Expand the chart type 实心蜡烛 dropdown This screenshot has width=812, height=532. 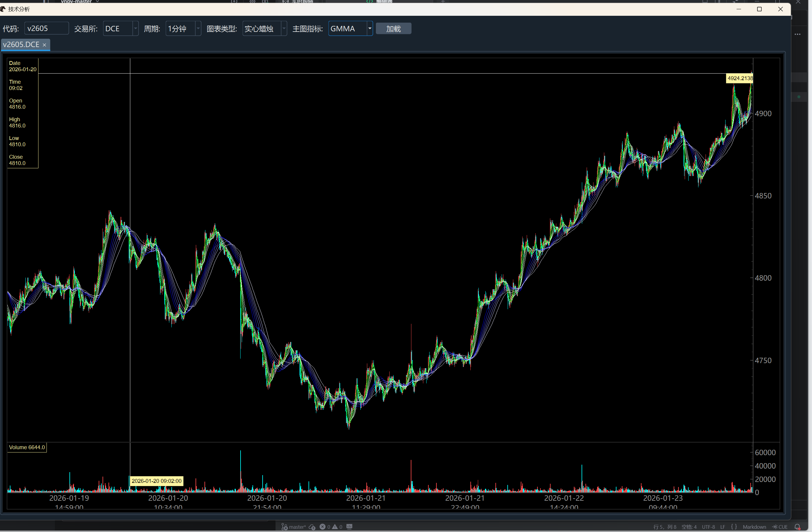tap(284, 29)
